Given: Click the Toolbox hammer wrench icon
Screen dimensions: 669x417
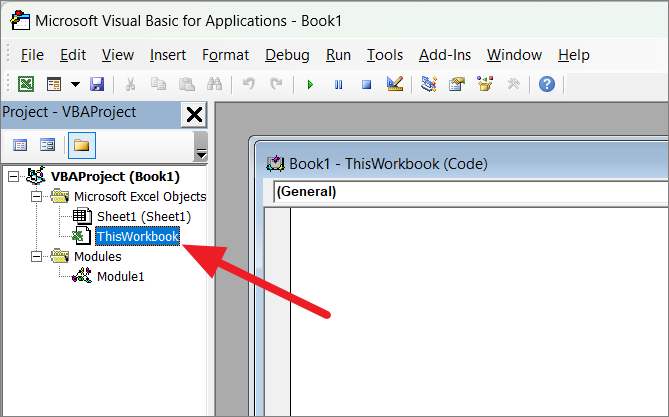Looking at the screenshot, I should tap(513, 84).
